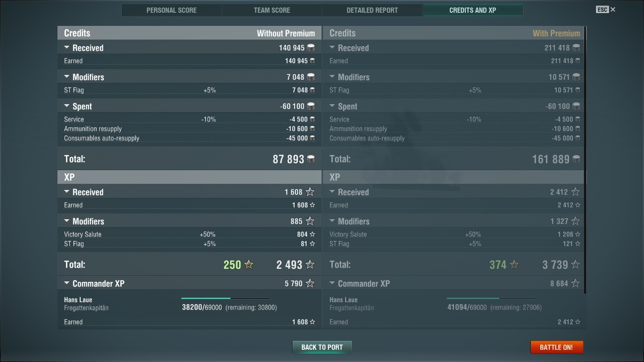Click the star icon next to 374 premium XP
Viewport: 644px width, 362px height.
(x=514, y=265)
